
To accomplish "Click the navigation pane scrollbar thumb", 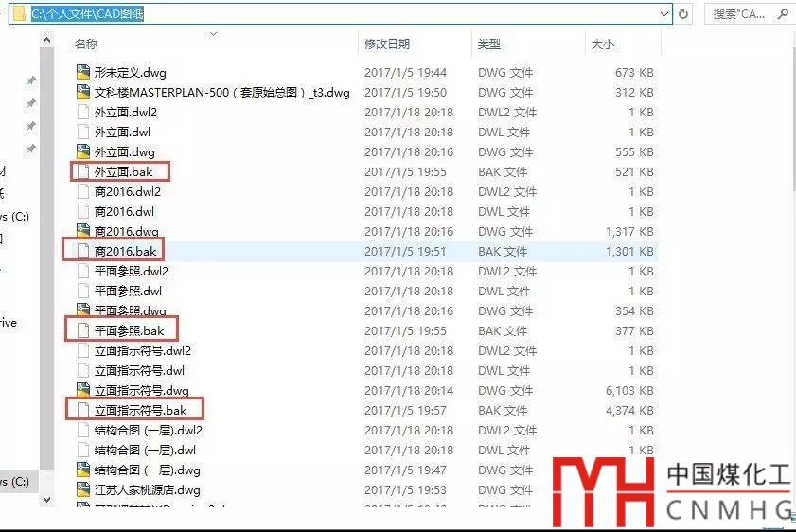I will pyautogui.click(x=46, y=258).
